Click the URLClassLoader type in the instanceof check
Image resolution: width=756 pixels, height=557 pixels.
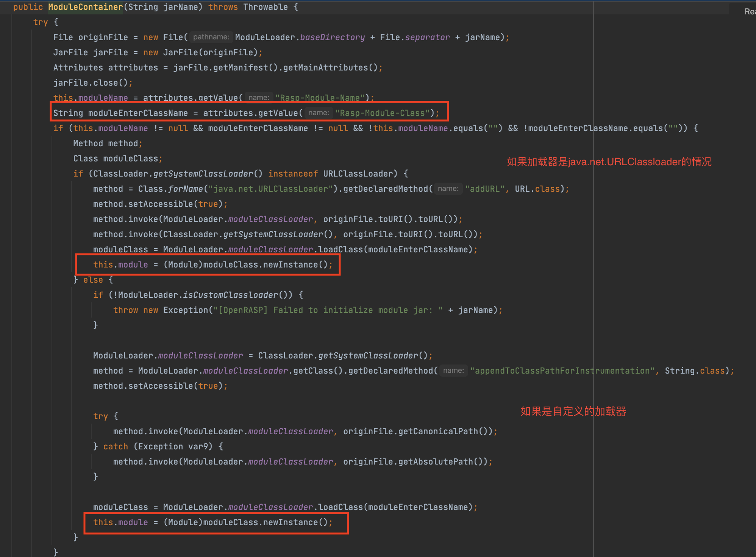[x=358, y=174]
